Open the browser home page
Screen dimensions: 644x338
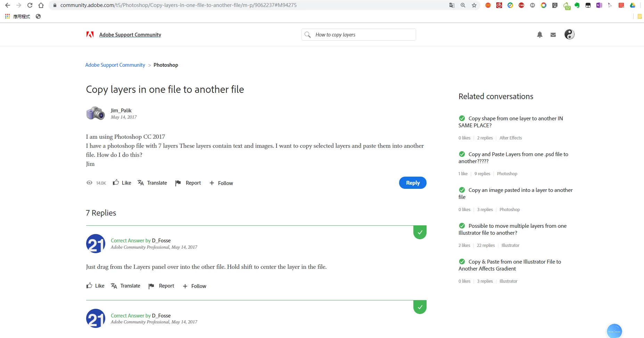[41, 5]
